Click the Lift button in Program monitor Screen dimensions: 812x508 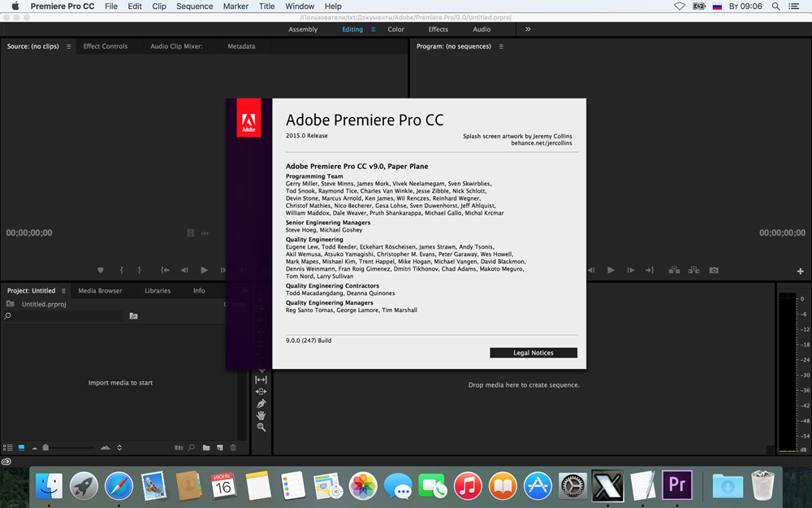[x=674, y=270]
